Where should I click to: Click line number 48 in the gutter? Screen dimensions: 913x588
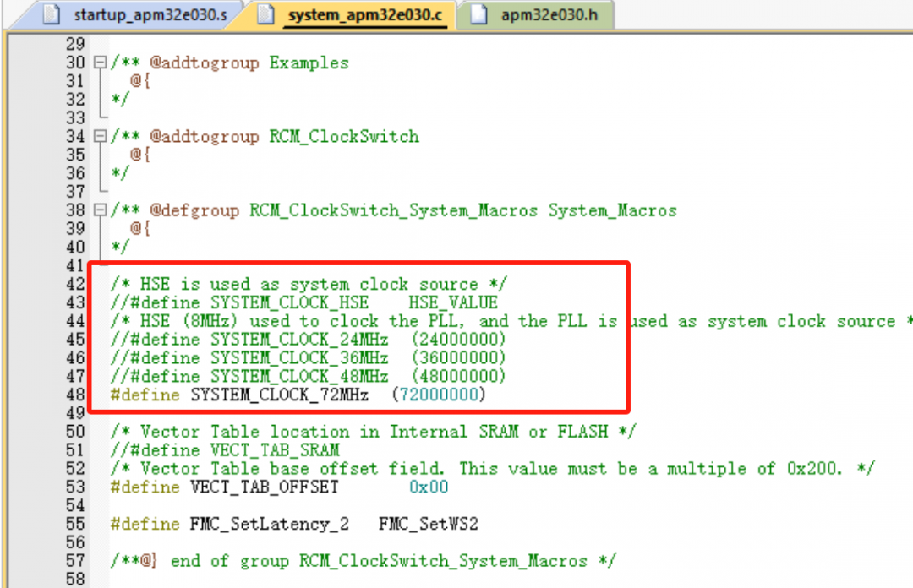(x=75, y=395)
